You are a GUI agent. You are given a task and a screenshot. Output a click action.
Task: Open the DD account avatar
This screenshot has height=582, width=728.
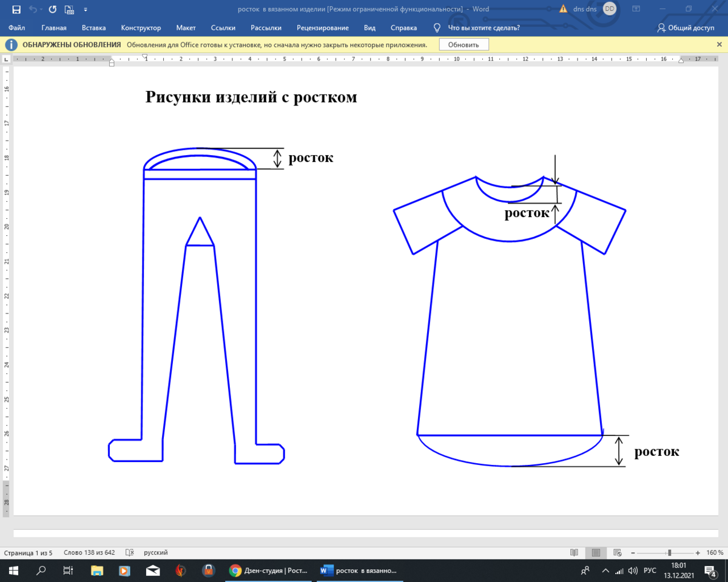[x=610, y=9]
